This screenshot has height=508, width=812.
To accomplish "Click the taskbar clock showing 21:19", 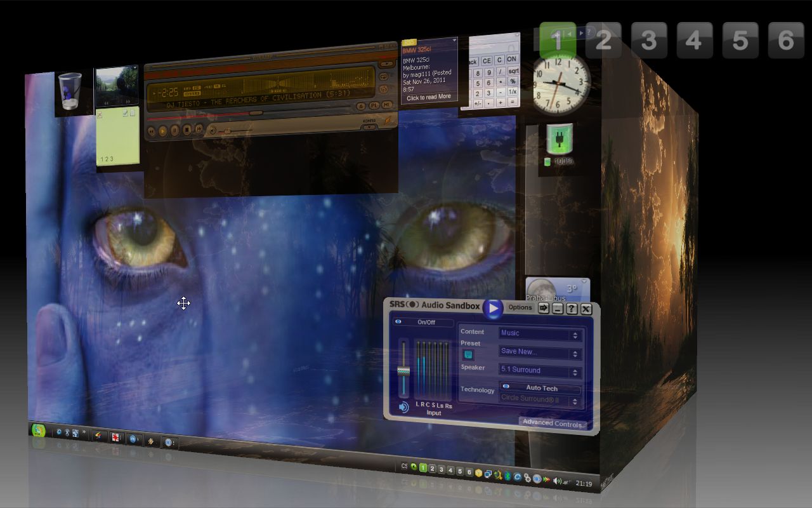I will pos(584,484).
